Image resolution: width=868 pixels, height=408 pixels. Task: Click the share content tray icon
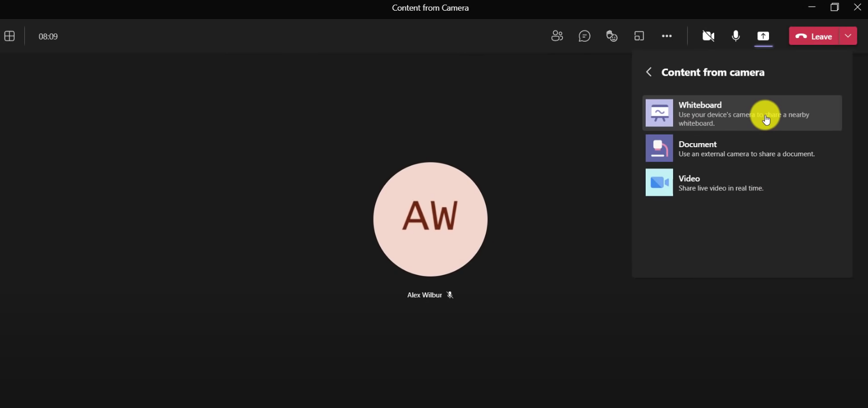[763, 36]
